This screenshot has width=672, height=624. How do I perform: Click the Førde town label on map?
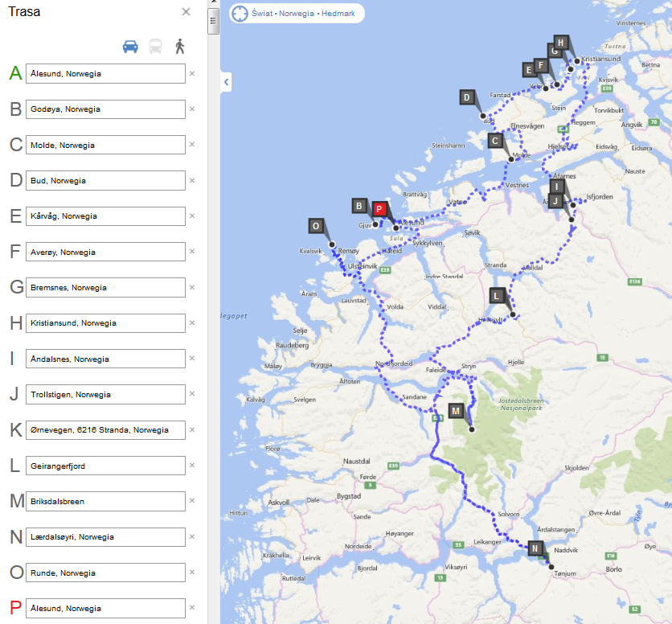[x=367, y=477]
